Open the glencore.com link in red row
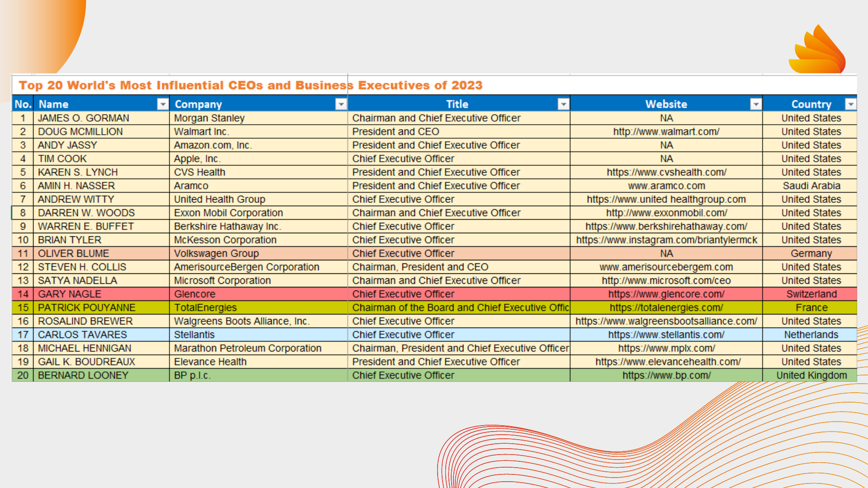 pos(666,294)
